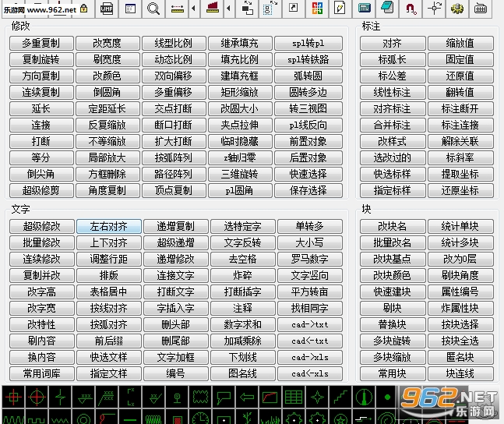
Task: Insert the green speech bubble callout symbol
Action: click(x=224, y=397)
